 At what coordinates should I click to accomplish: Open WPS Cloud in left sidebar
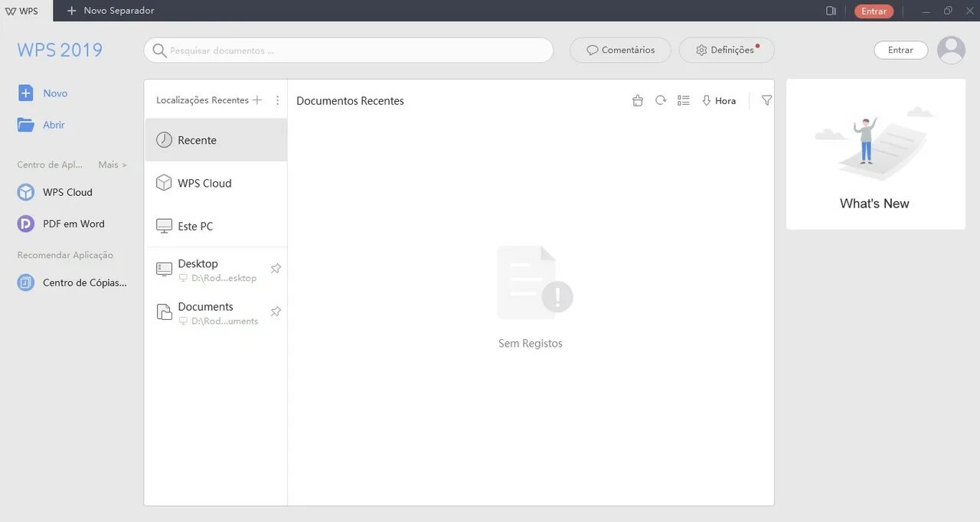click(55, 192)
